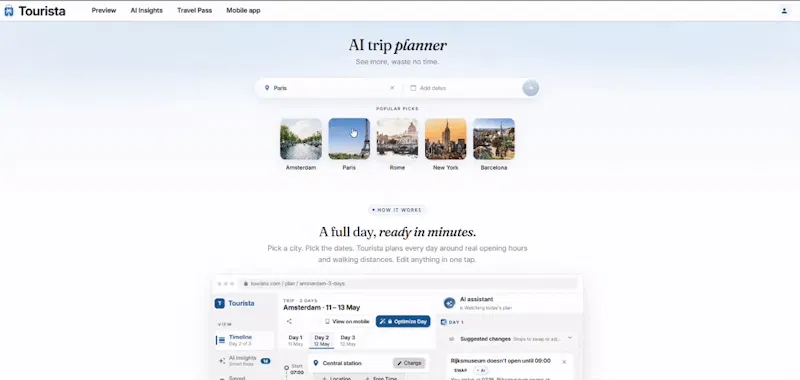Open the Preview menu item
Image resolution: width=800 pixels, height=380 pixels.
[104, 11]
